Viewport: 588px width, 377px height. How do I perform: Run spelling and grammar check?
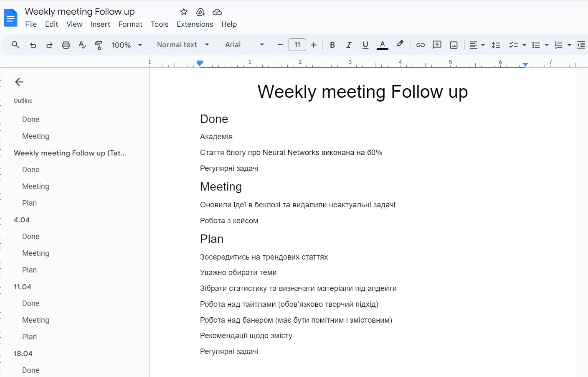click(82, 45)
